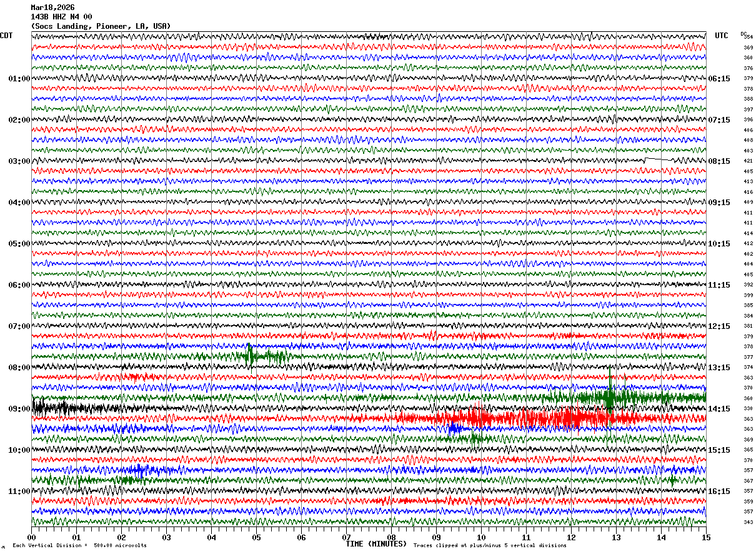Viewport: 756px width, 554px height.
Task: Click the "07:15" UTC time label
Action: pyautogui.click(x=719, y=120)
